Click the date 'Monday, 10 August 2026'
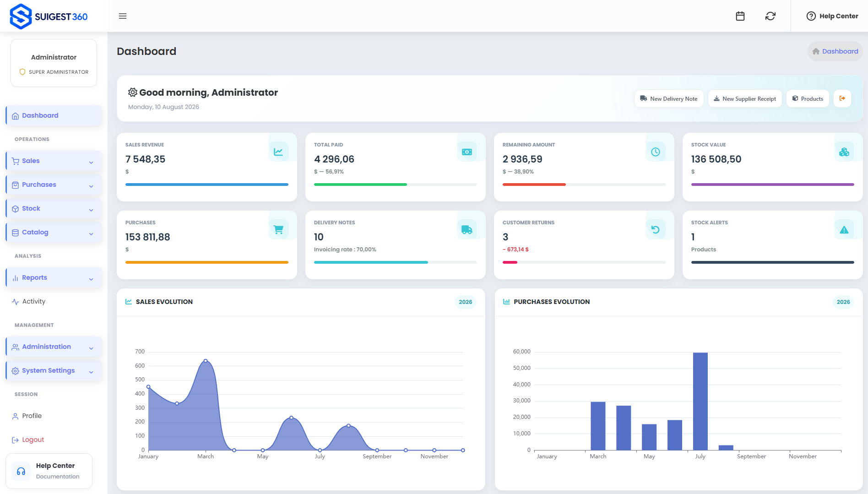 tap(163, 107)
